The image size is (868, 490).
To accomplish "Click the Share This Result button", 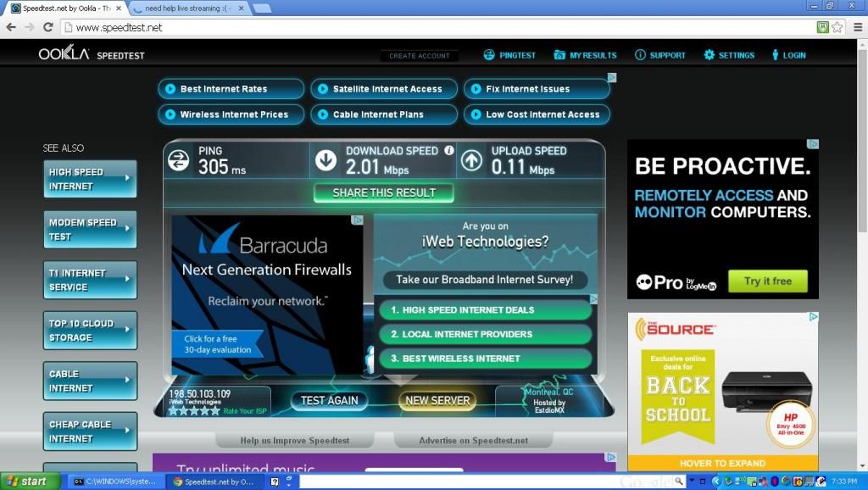I will [x=384, y=192].
